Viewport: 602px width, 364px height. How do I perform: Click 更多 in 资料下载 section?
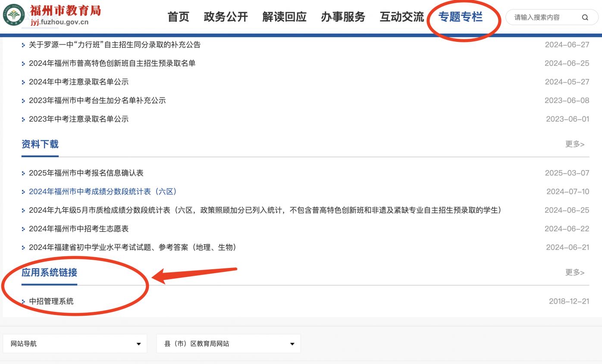tap(574, 144)
